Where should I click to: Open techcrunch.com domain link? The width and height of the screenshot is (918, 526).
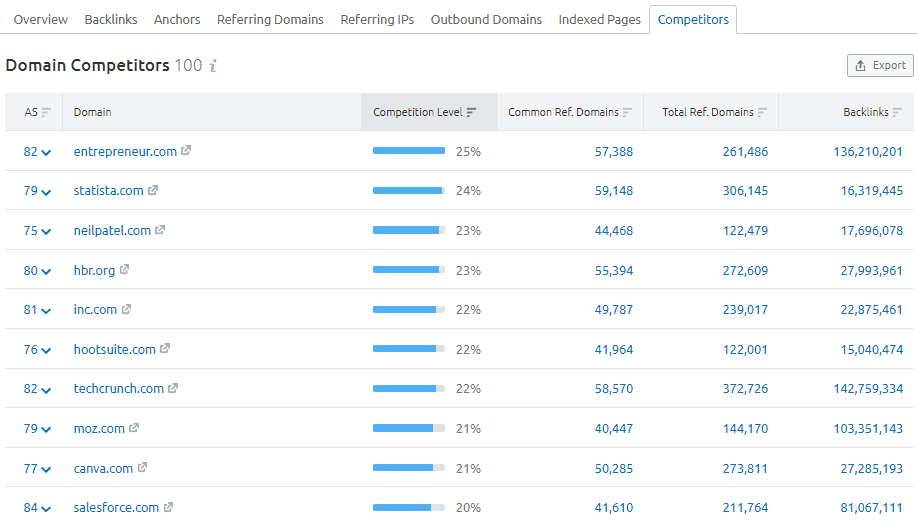tap(119, 389)
